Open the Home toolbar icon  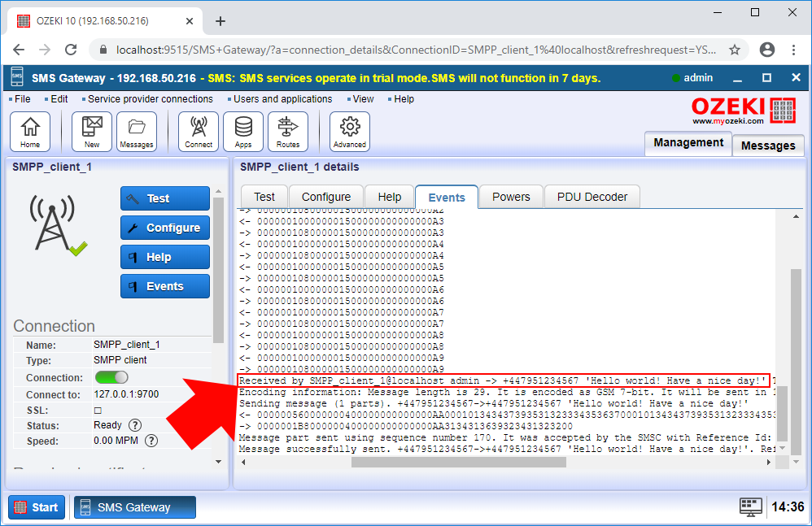pos(30,132)
